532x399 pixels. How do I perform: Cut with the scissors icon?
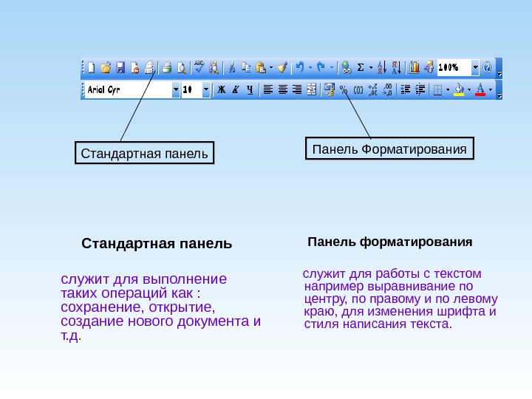click(x=232, y=67)
